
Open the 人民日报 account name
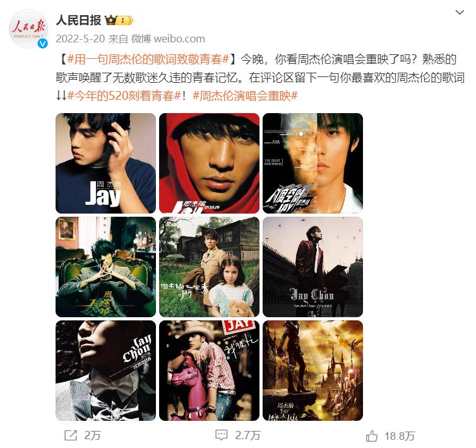pos(79,20)
